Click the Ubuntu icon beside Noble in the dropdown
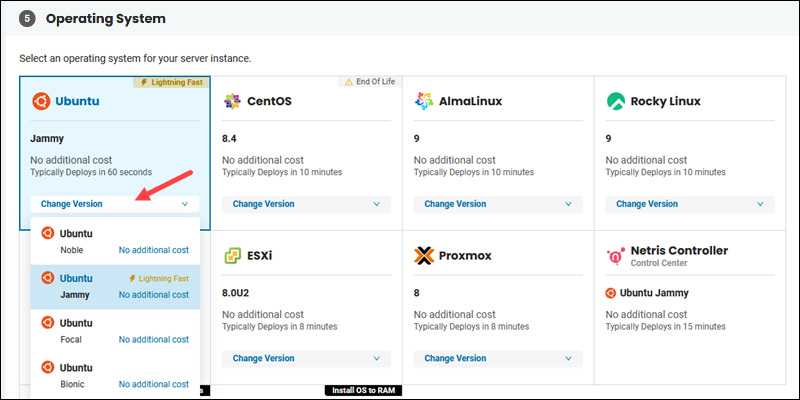Screen dimensions: 800x400 pyautogui.click(x=47, y=233)
